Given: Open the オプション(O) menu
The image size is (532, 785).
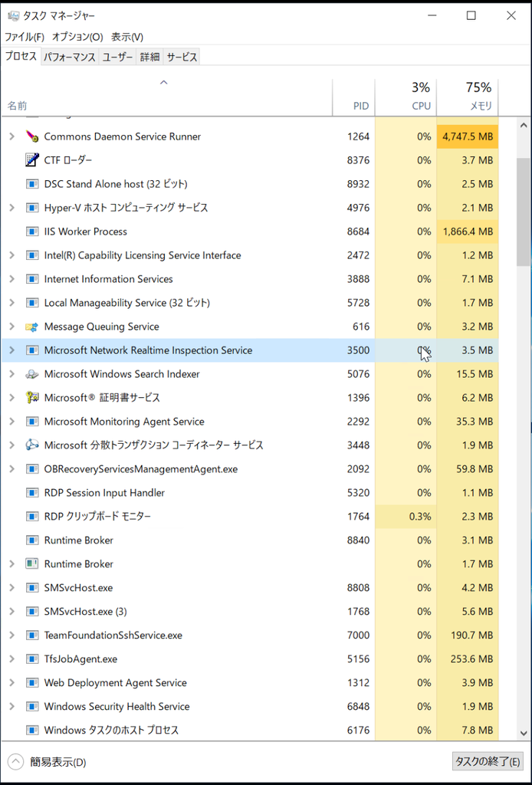Looking at the screenshot, I should (x=77, y=37).
